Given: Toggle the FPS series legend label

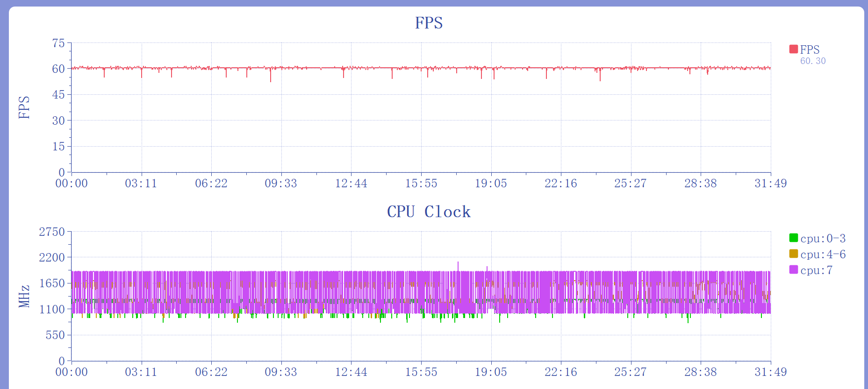Looking at the screenshot, I should [810, 50].
